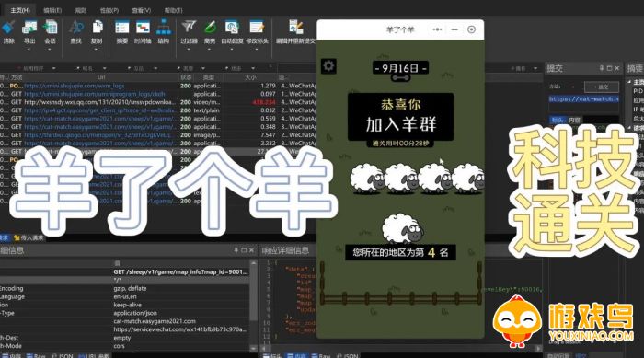Screen dimensions: 644x358
Task: Open the 结构 (Structure) view icon
Action: (x=164, y=28)
